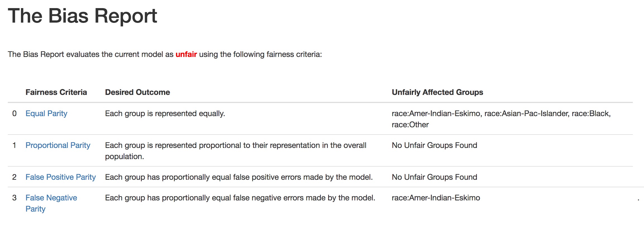This screenshot has height=230, width=644.
Task: Click Proportional Parity 'No Unfair Groups Found' cell
Action: tap(434, 145)
